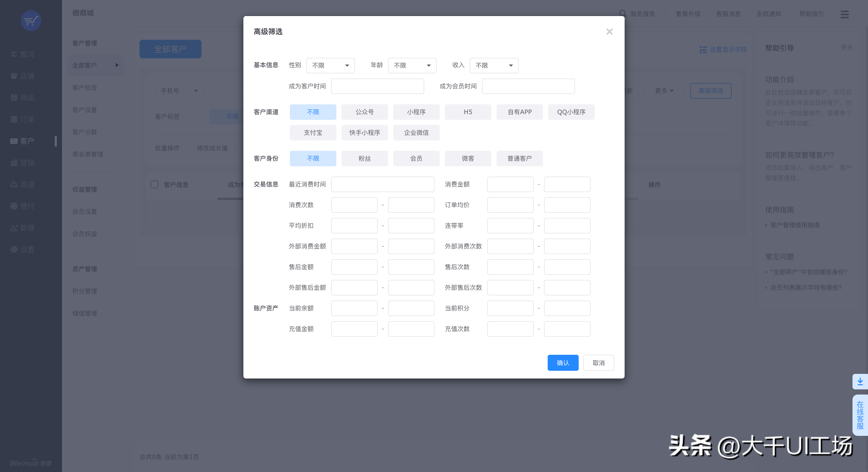Click the 成为客户时间 input field
The image size is (868, 472).
click(377, 86)
